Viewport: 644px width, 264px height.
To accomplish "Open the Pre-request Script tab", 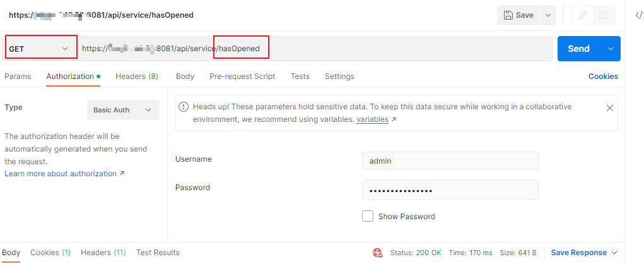I will [x=242, y=76].
